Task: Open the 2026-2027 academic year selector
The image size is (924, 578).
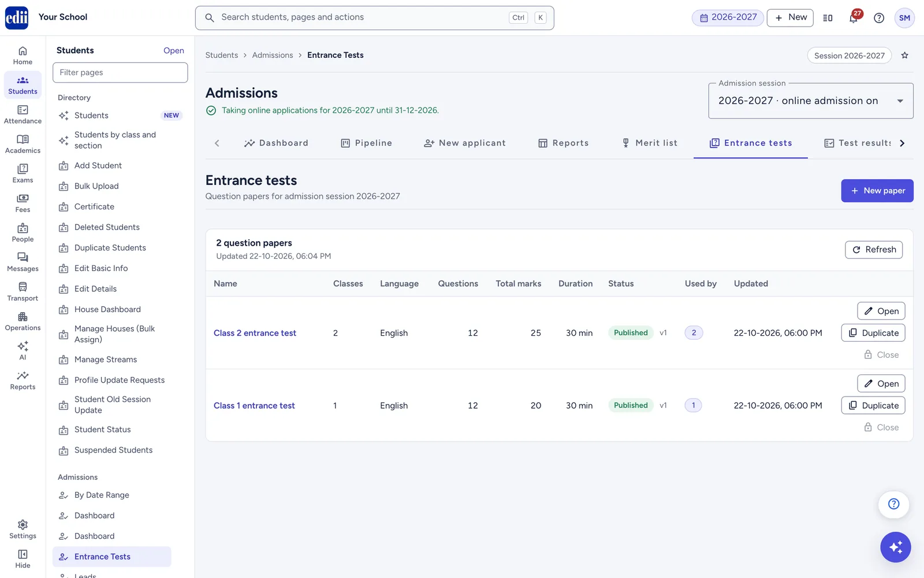Action: (728, 17)
